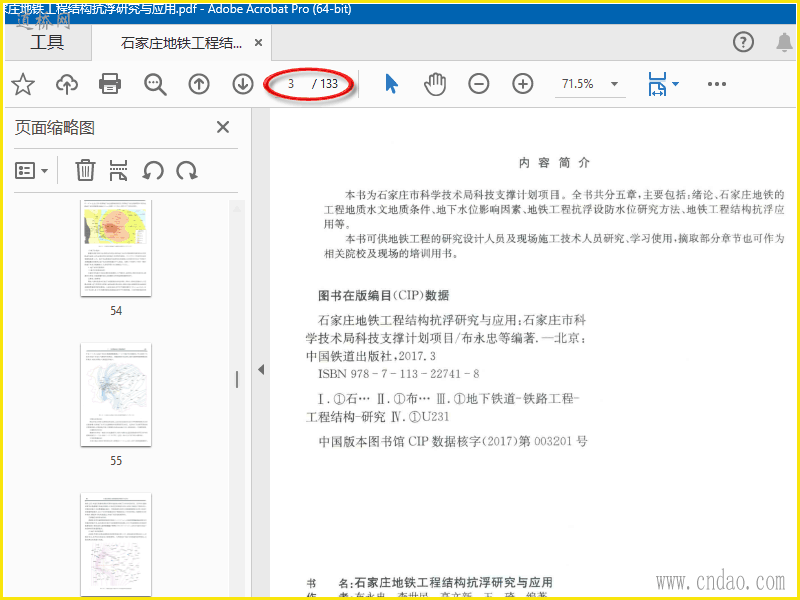
Task: Open the thumbnail panel options menu
Action: click(32, 170)
